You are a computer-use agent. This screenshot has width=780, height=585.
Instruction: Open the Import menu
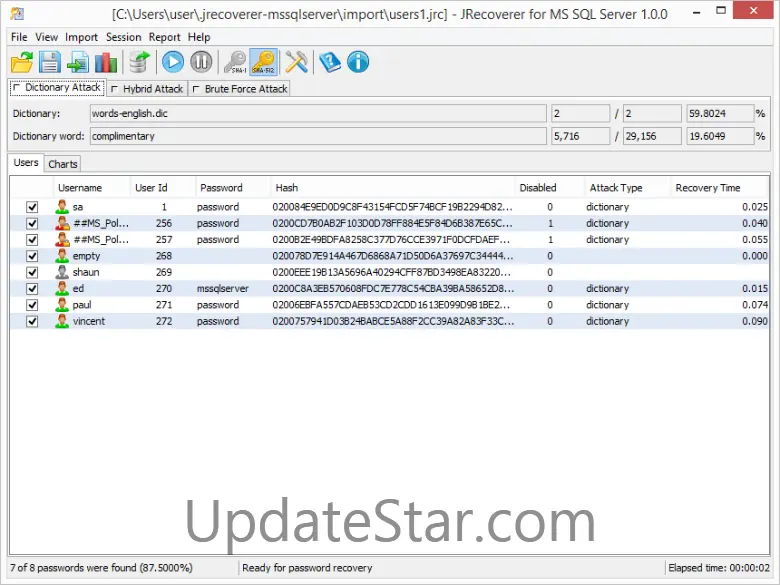81,37
